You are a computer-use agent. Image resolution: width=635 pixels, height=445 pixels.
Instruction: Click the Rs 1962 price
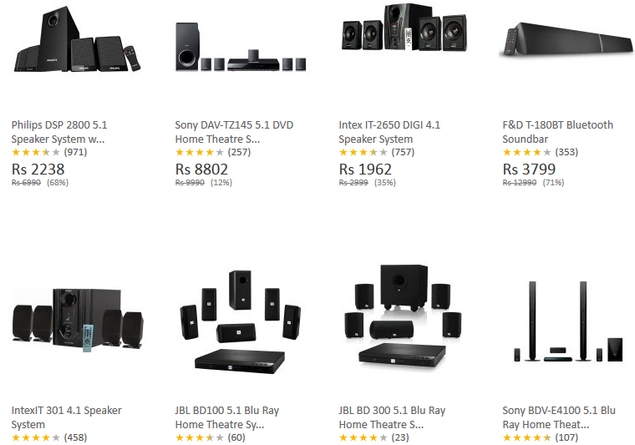[365, 169]
